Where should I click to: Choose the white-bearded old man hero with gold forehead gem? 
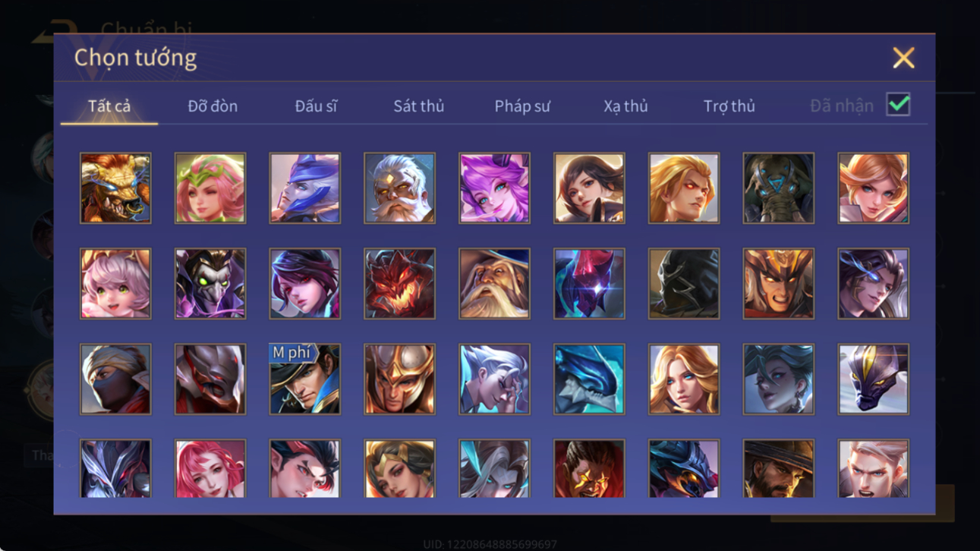399,188
